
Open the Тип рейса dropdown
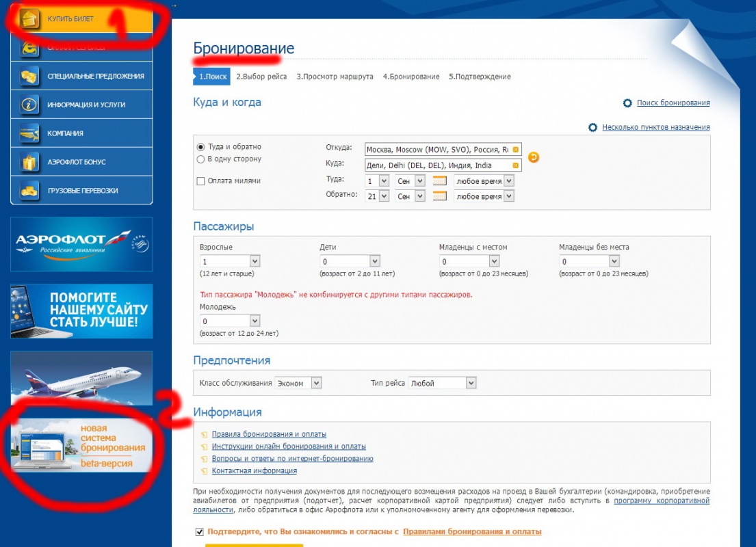[470, 384]
